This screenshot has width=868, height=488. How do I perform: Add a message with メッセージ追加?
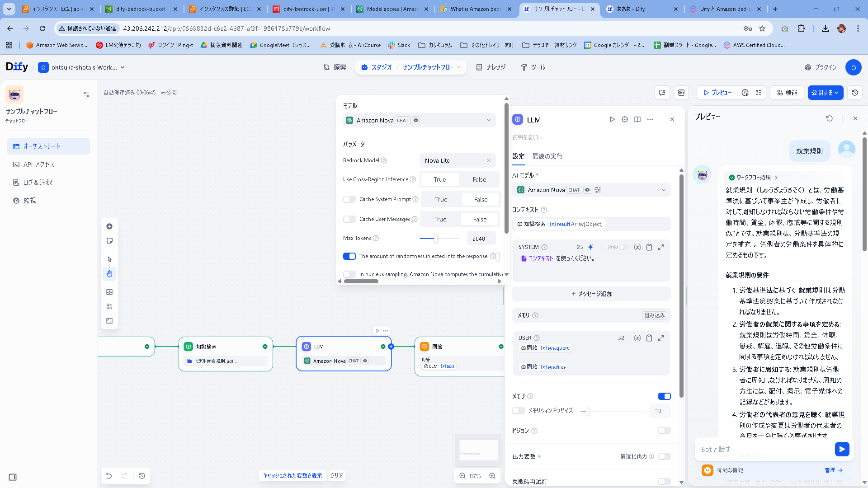click(x=591, y=294)
